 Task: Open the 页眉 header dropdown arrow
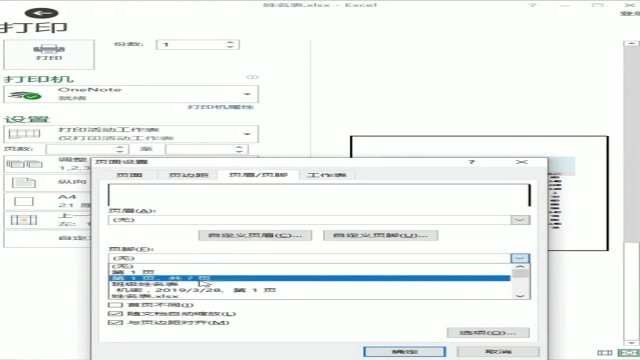click(x=520, y=220)
